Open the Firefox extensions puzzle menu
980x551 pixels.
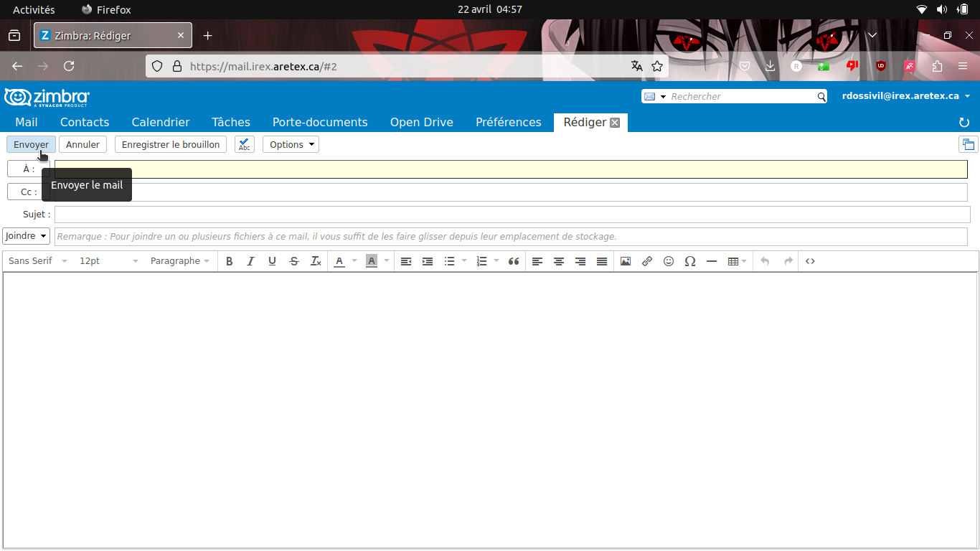pos(937,66)
